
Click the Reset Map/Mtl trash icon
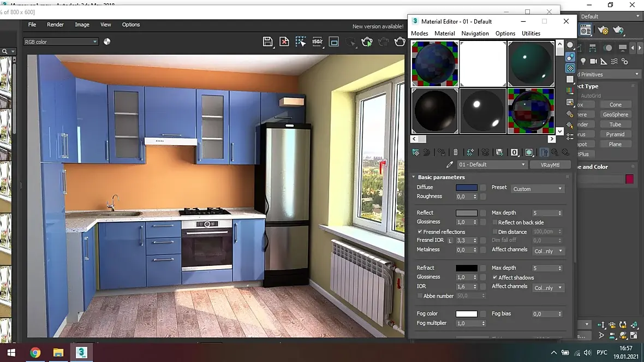[456, 152]
